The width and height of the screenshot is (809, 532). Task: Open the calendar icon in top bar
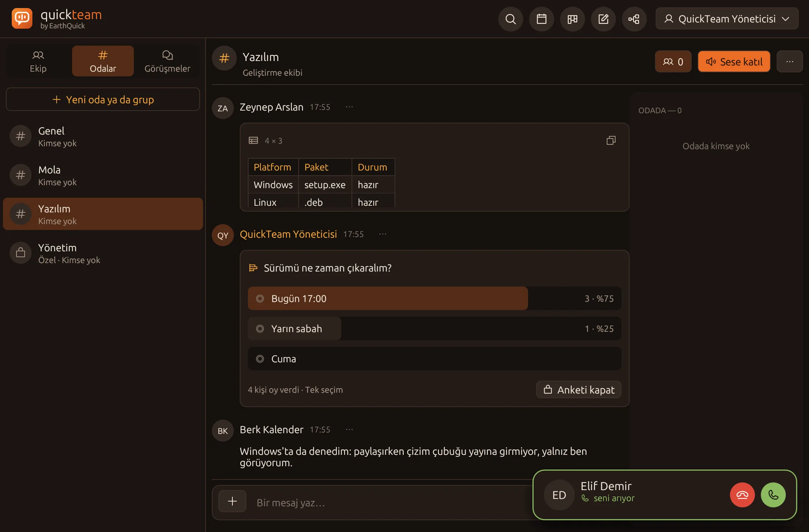541,19
